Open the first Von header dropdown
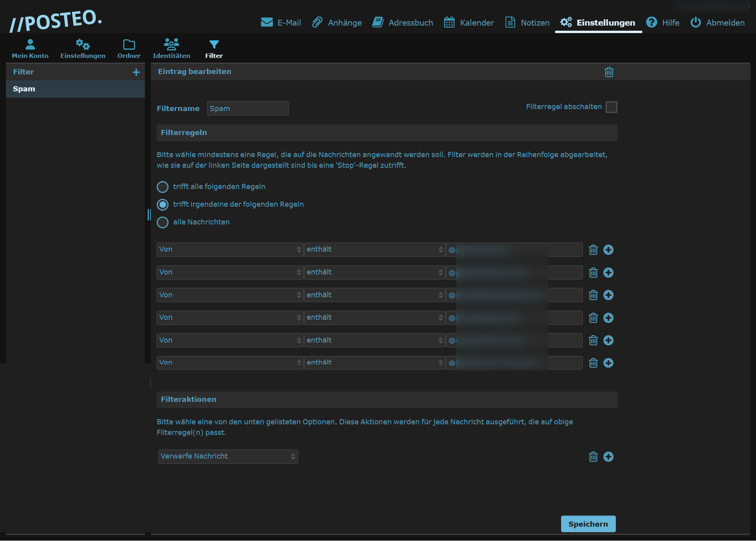 click(230, 250)
